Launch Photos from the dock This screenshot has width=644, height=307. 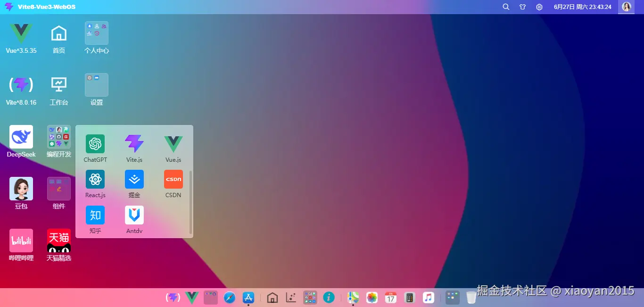tap(372, 298)
